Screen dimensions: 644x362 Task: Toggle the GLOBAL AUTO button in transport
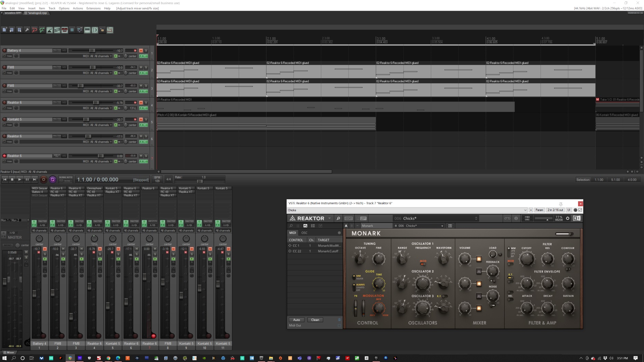click(x=66, y=178)
